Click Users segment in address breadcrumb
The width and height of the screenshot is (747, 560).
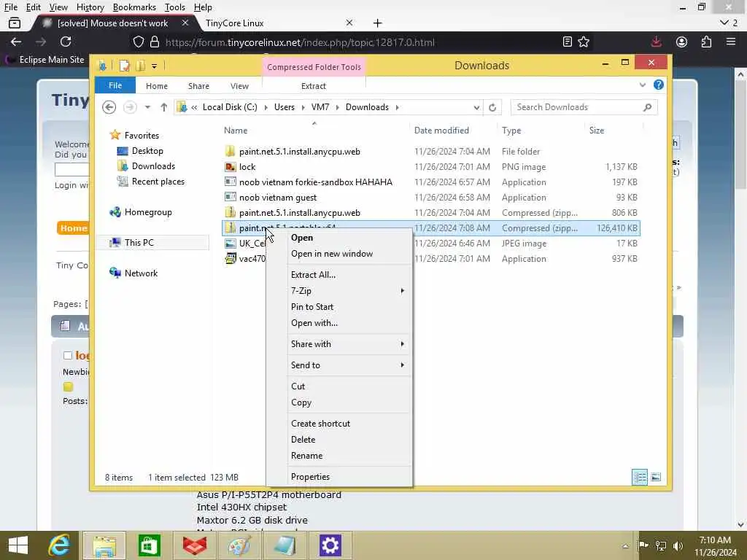[x=285, y=107]
